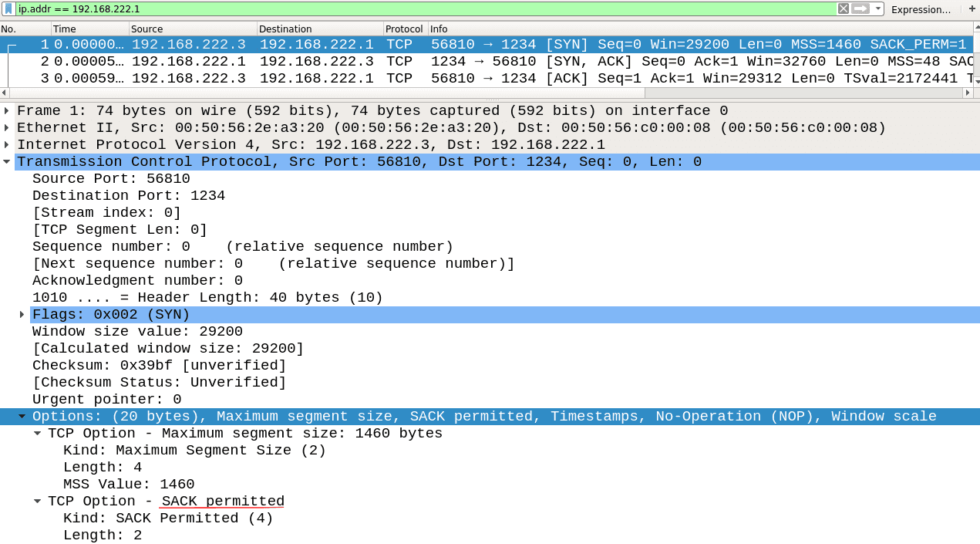Expand the Internet Protocol Version 4 section
The height and width of the screenshot is (544, 980).
(x=8, y=144)
